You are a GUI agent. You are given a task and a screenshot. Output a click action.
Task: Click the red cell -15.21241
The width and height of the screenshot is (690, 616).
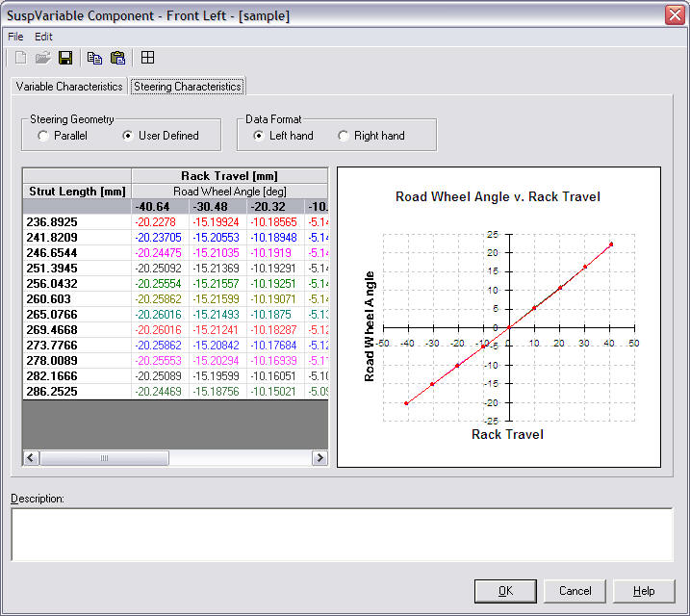tap(217, 329)
